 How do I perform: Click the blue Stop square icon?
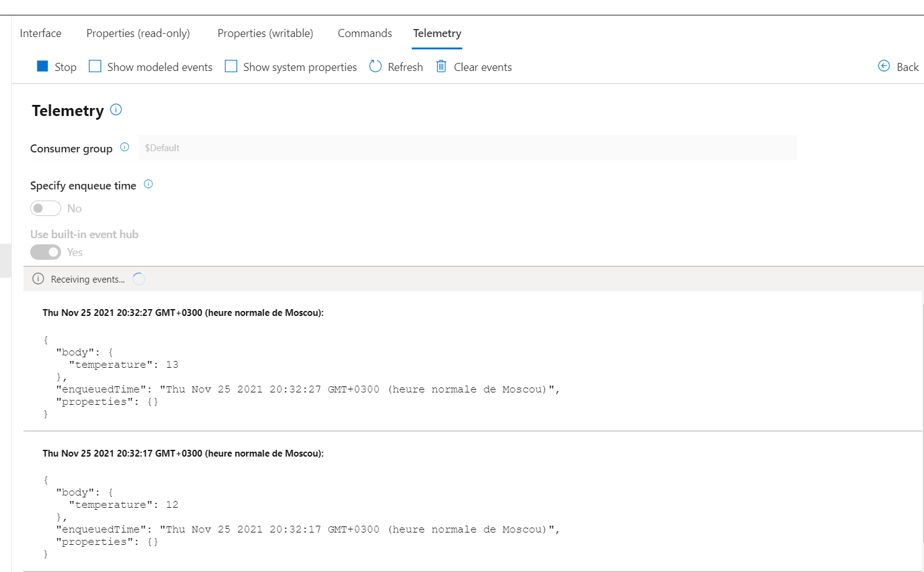click(x=43, y=66)
